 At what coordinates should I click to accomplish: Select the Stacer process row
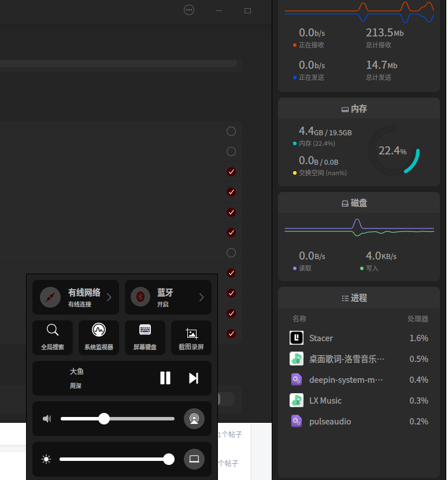click(358, 338)
